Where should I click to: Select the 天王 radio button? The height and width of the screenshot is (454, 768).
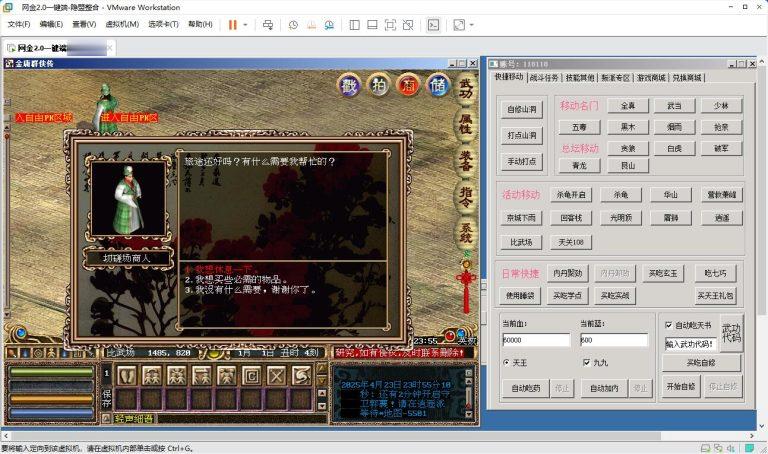(x=506, y=362)
